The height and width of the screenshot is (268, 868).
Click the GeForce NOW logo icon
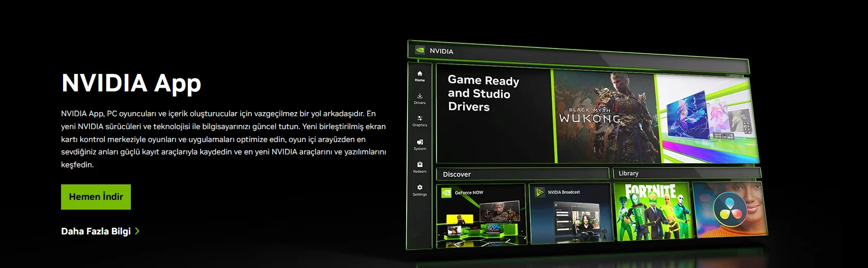point(446,193)
